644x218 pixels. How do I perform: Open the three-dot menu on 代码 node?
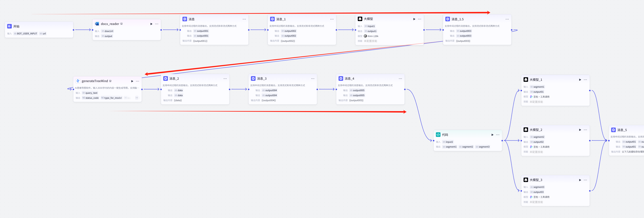(498, 135)
